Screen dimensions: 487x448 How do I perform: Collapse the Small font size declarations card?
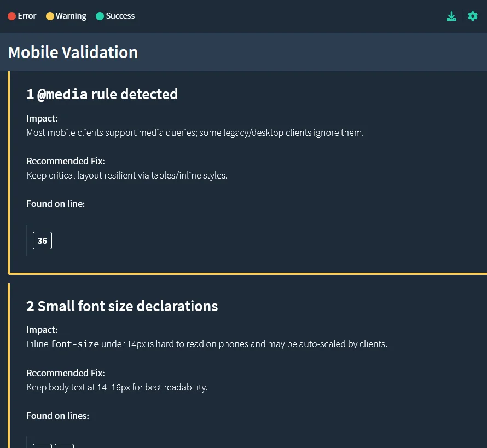122,306
